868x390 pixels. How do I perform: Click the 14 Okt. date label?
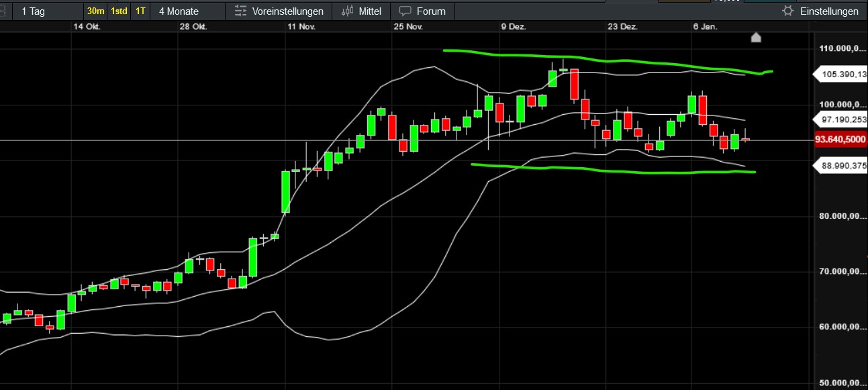87,27
